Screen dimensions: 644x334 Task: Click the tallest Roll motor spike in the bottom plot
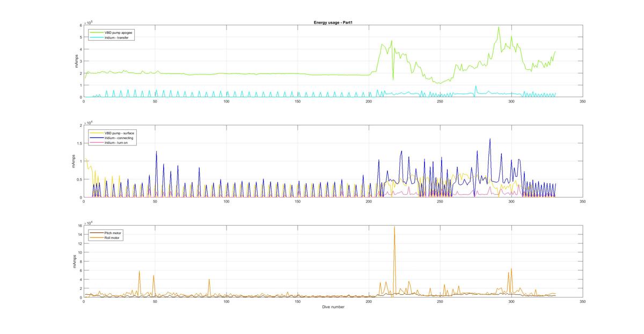(394, 227)
